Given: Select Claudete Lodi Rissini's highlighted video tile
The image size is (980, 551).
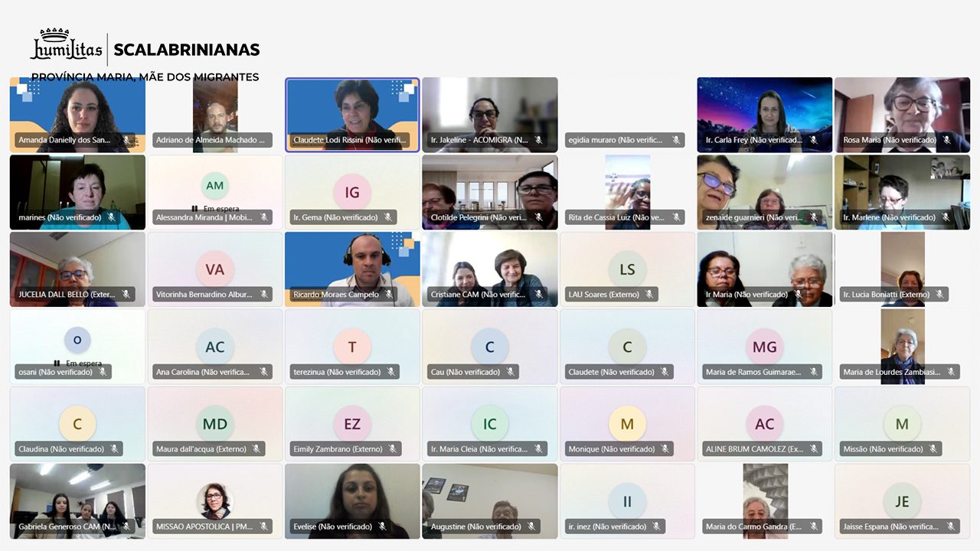Looking at the screenshot, I should pos(352,116).
